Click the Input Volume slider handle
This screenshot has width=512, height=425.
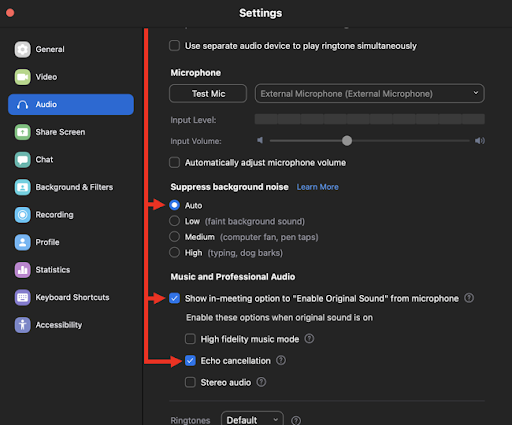347,141
